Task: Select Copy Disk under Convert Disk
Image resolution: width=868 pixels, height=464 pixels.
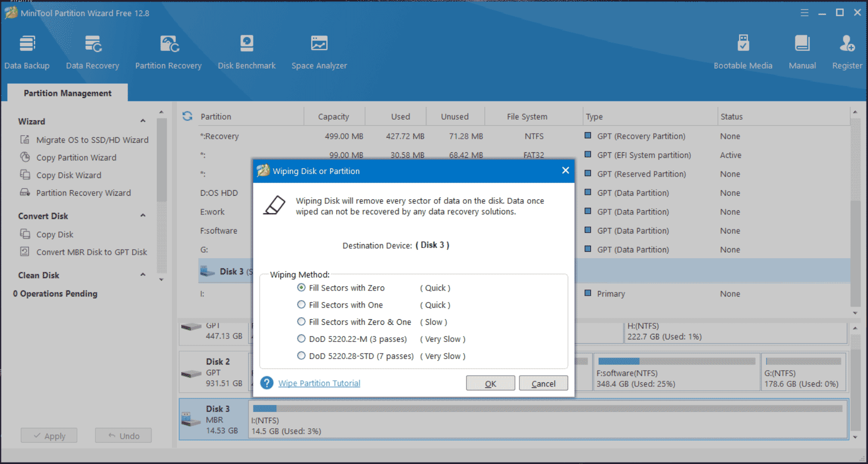Action: (x=47, y=234)
